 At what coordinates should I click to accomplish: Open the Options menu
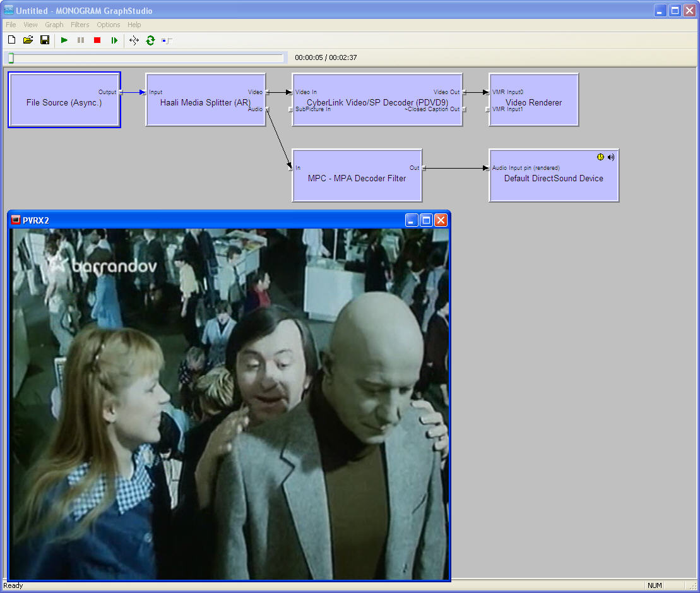click(109, 25)
